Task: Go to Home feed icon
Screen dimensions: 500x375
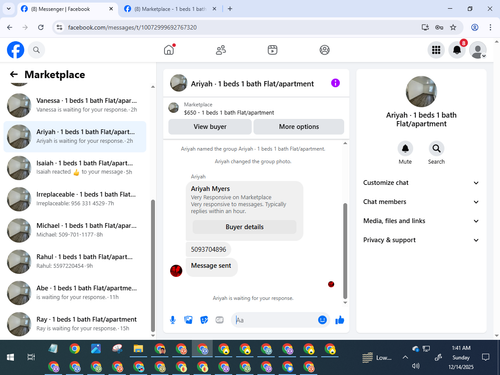Action: [169, 50]
